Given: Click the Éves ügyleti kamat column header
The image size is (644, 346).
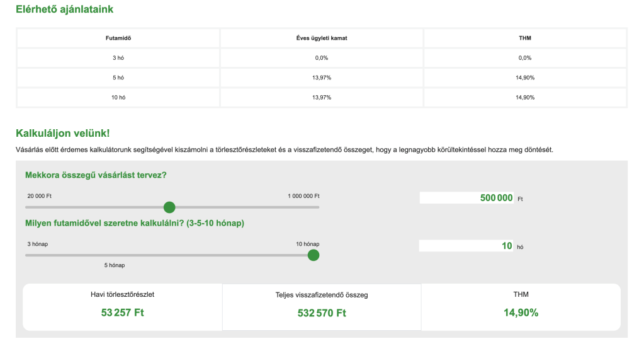Looking at the screenshot, I should click(321, 38).
